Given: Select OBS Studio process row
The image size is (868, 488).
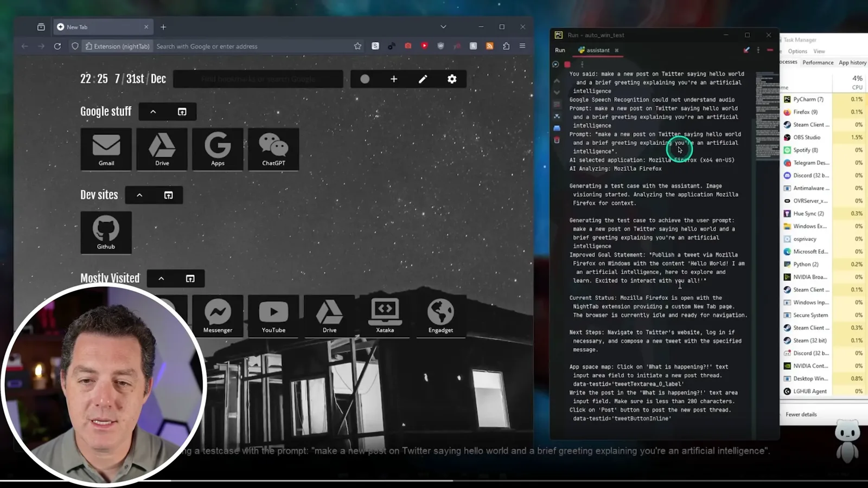Looking at the screenshot, I should 824,137.
